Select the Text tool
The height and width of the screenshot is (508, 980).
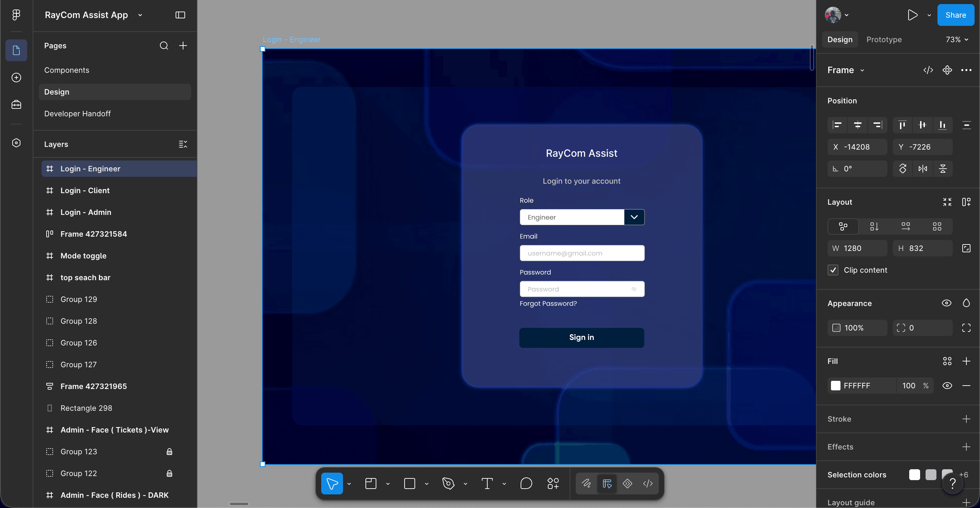(487, 483)
